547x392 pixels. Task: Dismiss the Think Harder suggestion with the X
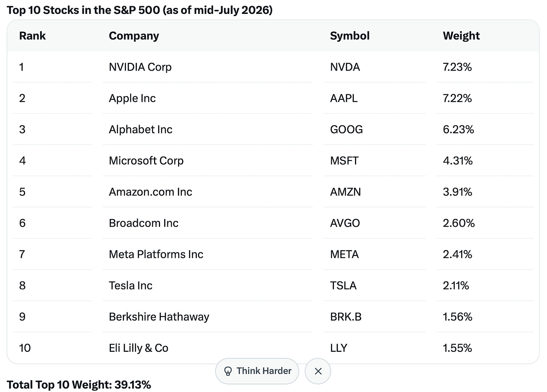click(318, 371)
